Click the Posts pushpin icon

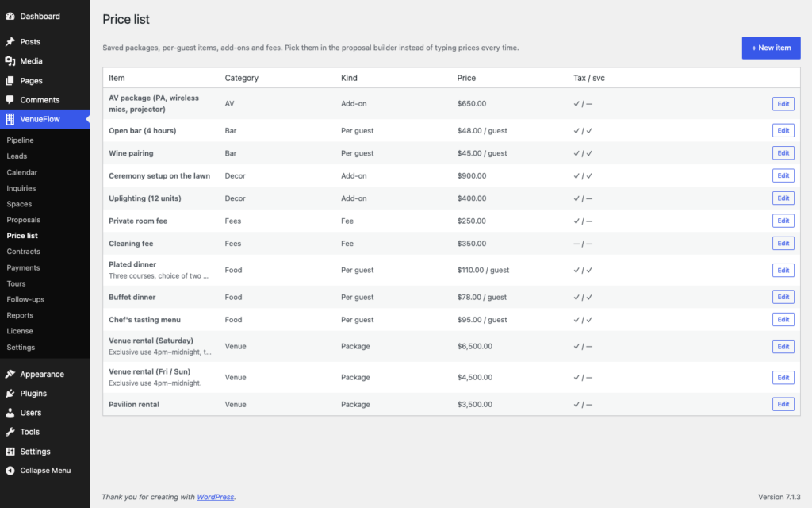coord(10,41)
